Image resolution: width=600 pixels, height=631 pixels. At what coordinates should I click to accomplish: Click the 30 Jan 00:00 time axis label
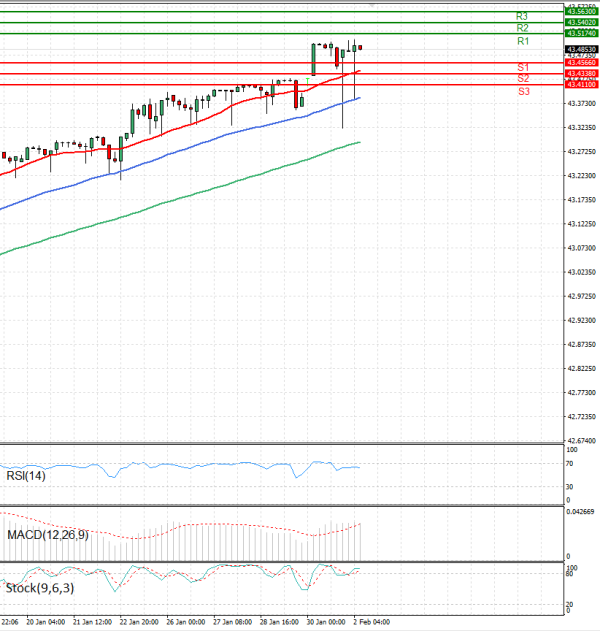326,622
